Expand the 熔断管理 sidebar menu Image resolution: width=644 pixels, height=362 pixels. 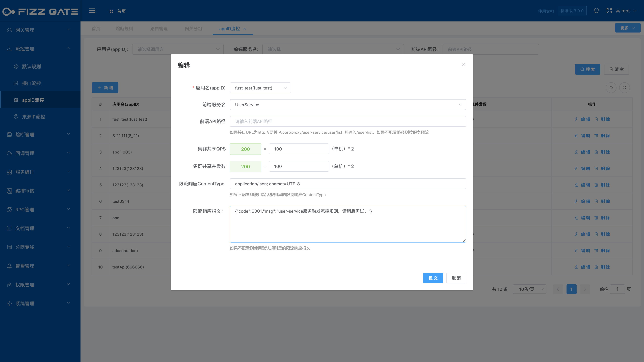[x=40, y=134]
